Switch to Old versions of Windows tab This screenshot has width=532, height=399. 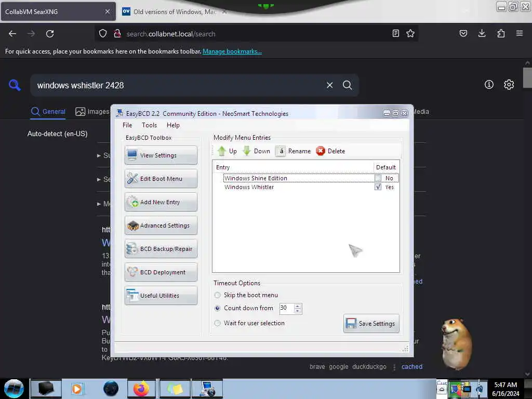175,11
